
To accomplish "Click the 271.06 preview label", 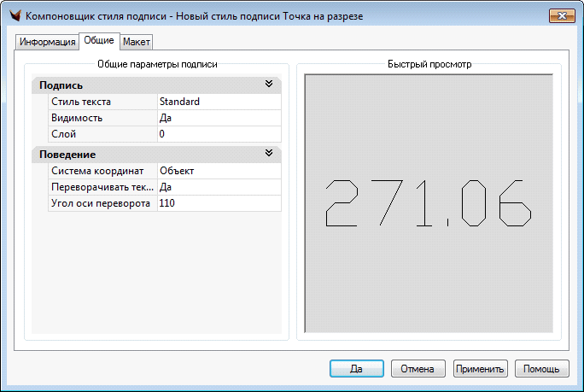I will pos(429,204).
